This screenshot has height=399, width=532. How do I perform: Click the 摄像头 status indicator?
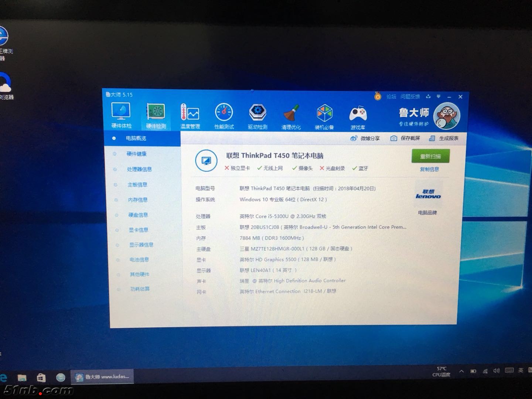click(x=302, y=168)
